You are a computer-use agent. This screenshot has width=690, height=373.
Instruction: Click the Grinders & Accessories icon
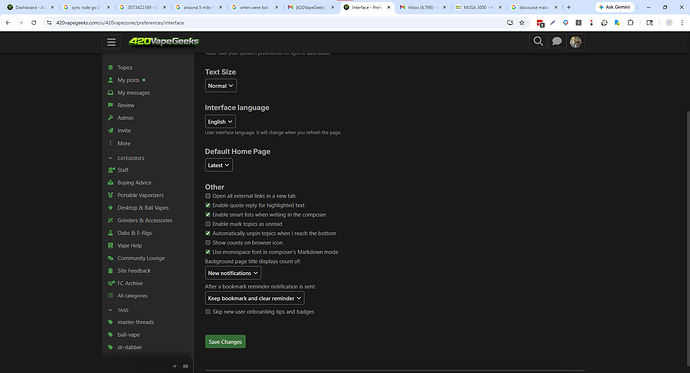tap(110, 220)
